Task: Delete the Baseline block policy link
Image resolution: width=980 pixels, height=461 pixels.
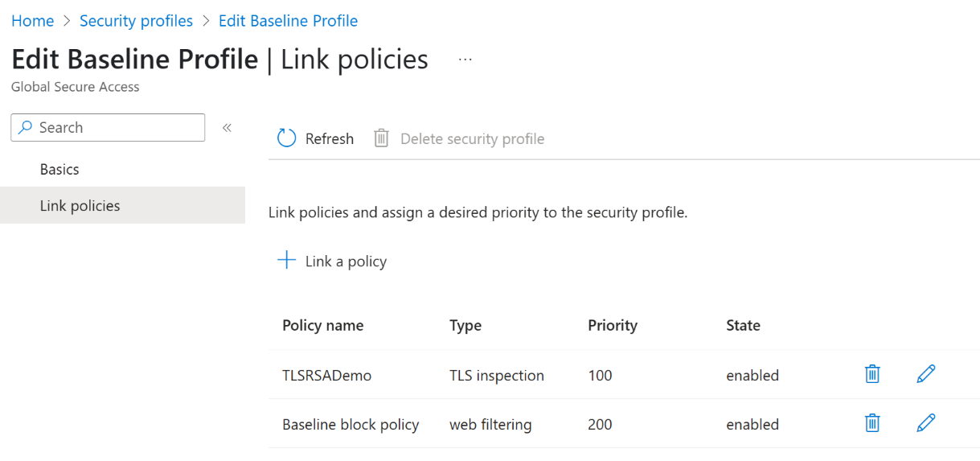Action: [x=872, y=423]
